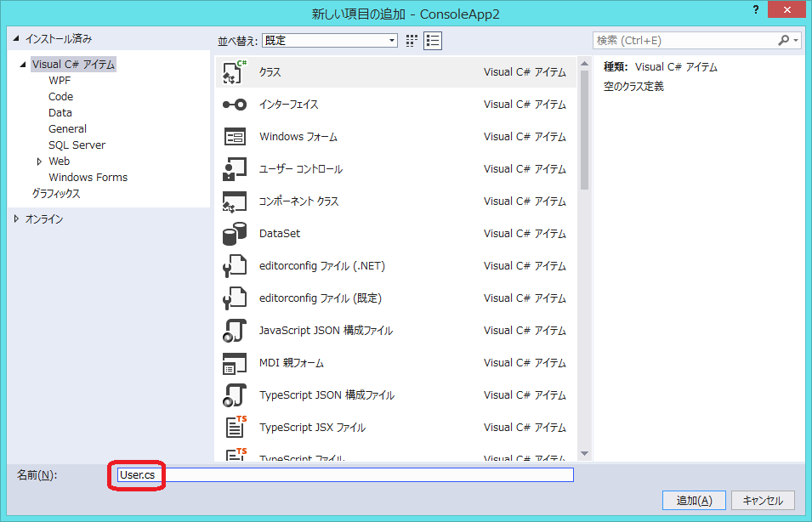Select the クラス template icon
The height and width of the screenshot is (522, 812).
tap(235, 72)
